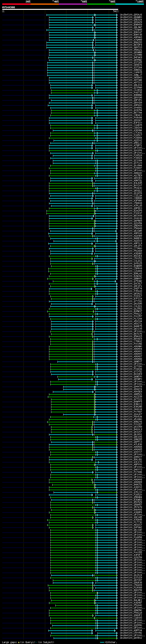Image resolution: width=146 pixels, height=644 pixels.
Task: Select the UniRef100_A9V5E8 label
Action: (x=131, y=392)
